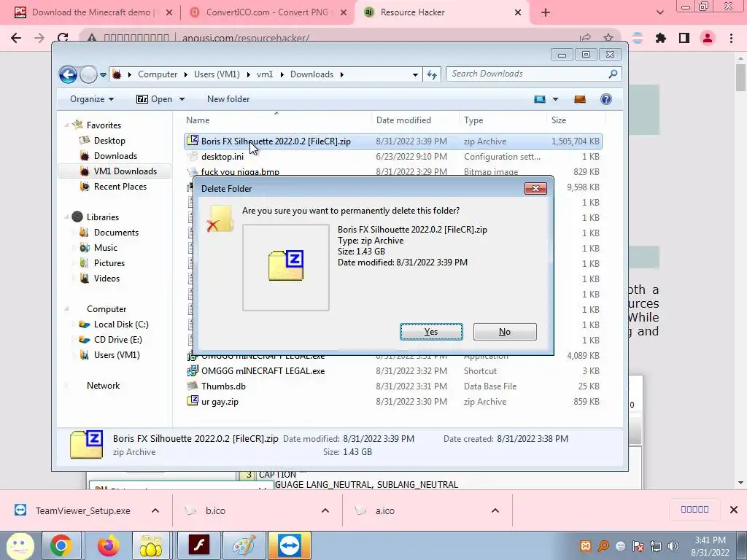Open the volume speaker tray icon
747x560 pixels.
(673, 546)
